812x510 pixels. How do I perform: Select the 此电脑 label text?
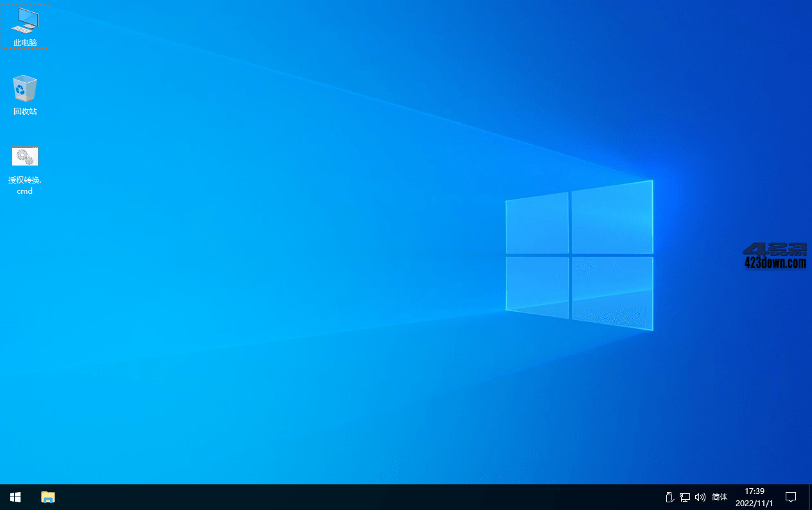pyautogui.click(x=24, y=42)
